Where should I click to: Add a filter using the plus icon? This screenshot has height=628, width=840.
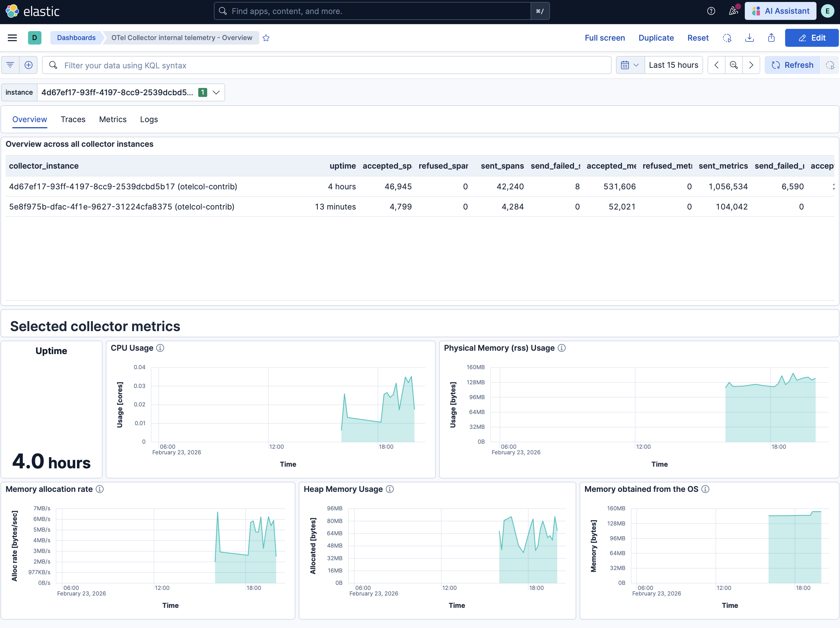pos(29,65)
